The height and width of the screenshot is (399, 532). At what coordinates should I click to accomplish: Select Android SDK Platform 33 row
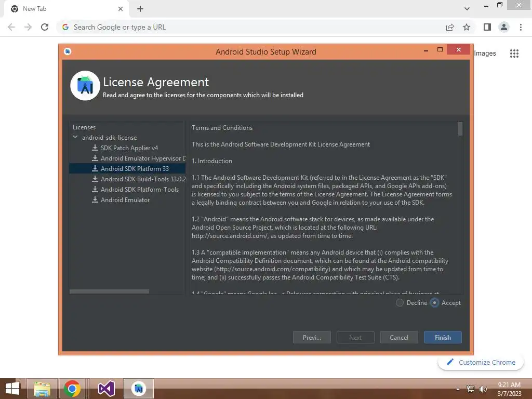(127, 169)
